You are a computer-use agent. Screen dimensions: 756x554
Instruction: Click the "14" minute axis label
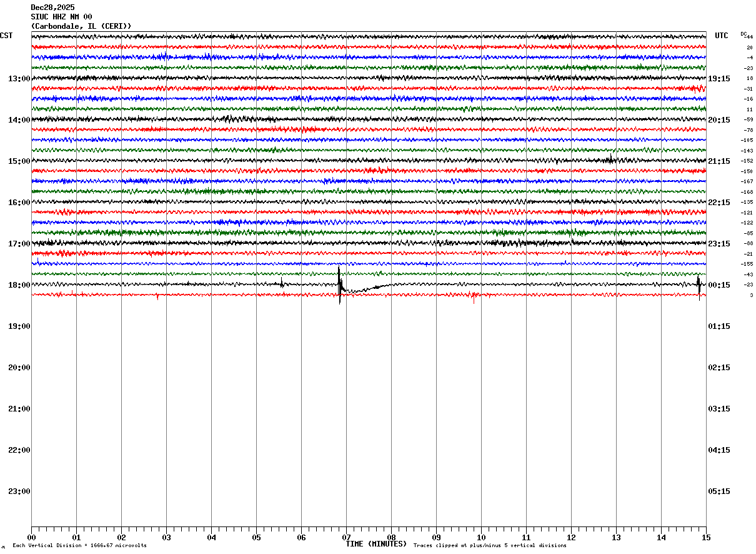(x=661, y=538)
